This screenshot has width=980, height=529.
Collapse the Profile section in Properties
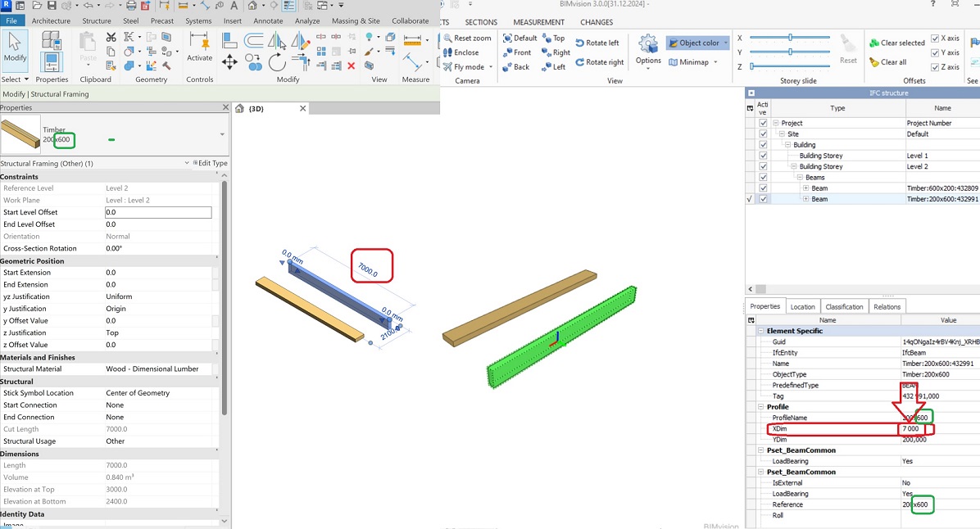click(760, 406)
